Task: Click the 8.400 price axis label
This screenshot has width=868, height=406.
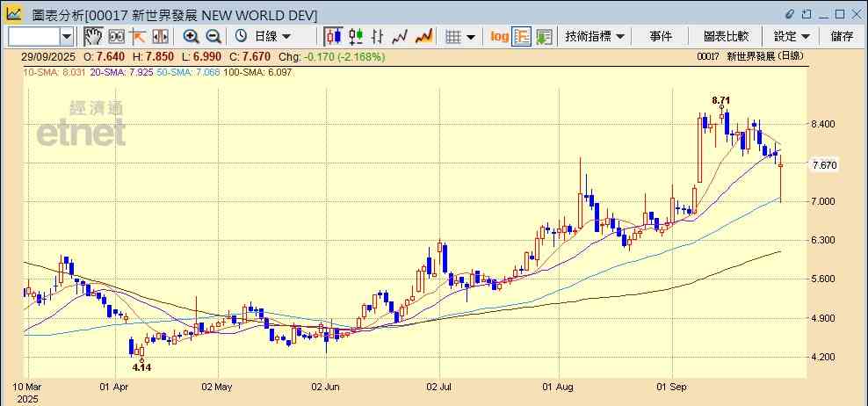Action: (x=823, y=124)
